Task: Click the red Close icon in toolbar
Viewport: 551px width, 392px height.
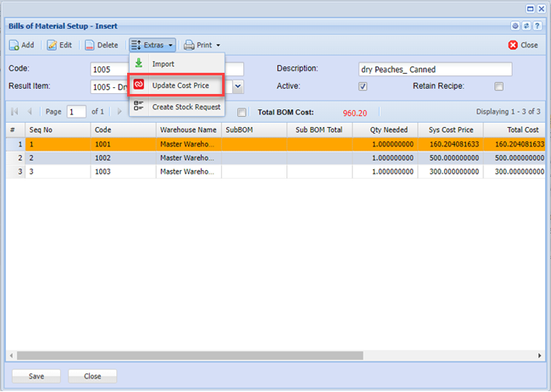Action: pyautogui.click(x=513, y=45)
